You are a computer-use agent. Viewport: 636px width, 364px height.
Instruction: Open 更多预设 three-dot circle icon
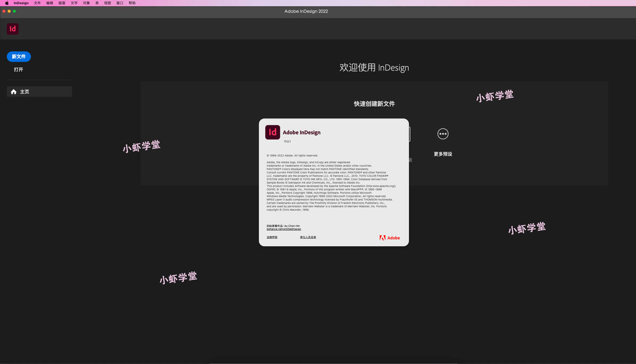point(442,134)
